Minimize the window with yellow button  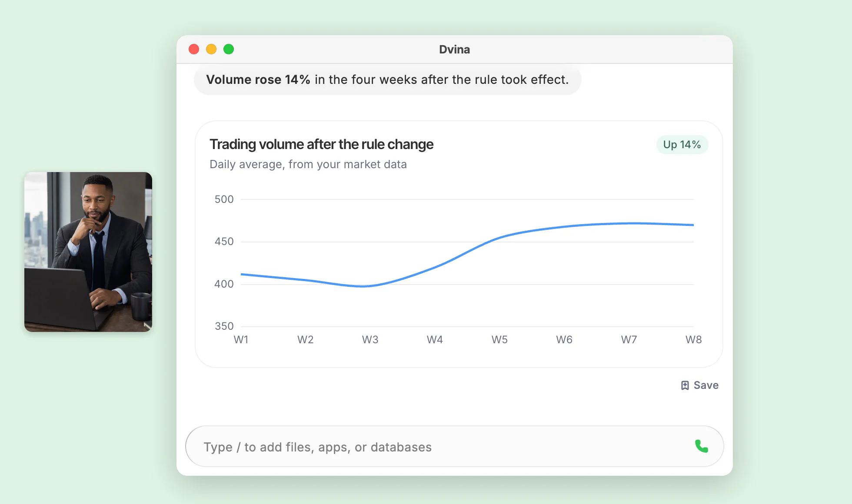click(x=211, y=49)
